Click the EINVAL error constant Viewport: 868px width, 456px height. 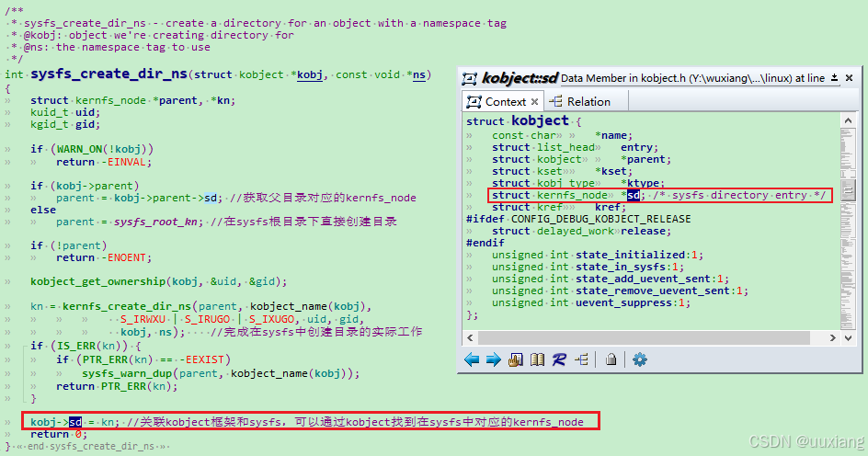pyautogui.click(x=127, y=162)
